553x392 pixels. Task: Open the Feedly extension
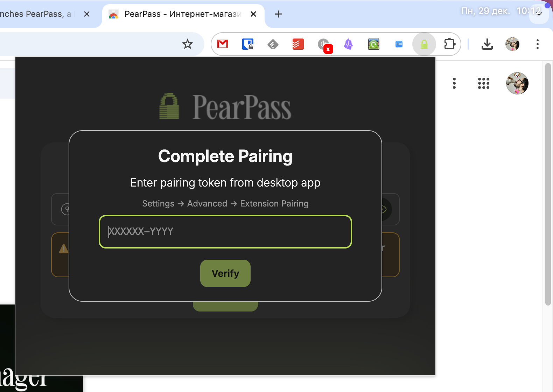[x=273, y=44]
